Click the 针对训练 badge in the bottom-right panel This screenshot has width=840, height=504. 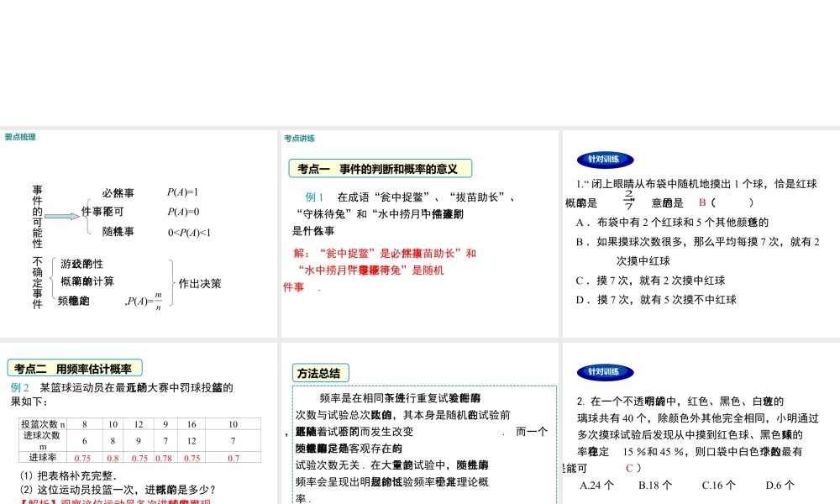[606, 370]
